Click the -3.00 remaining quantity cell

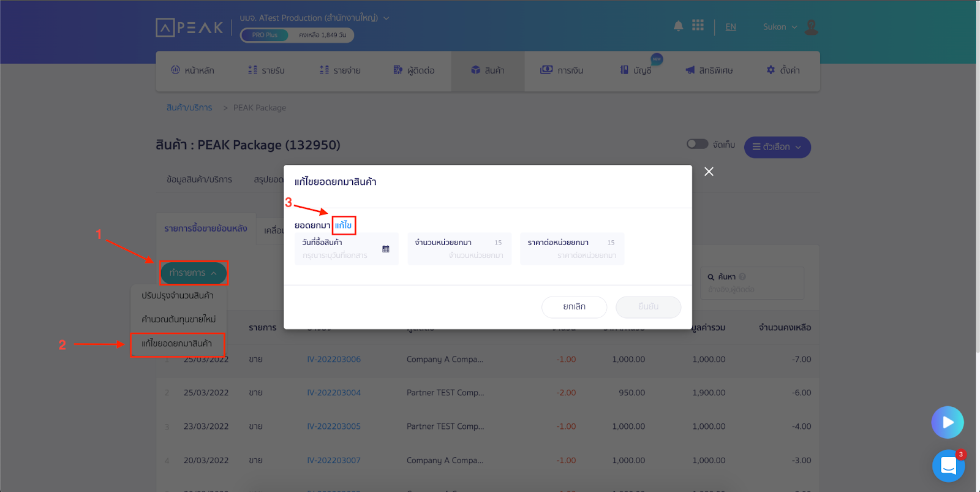coord(801,460)
